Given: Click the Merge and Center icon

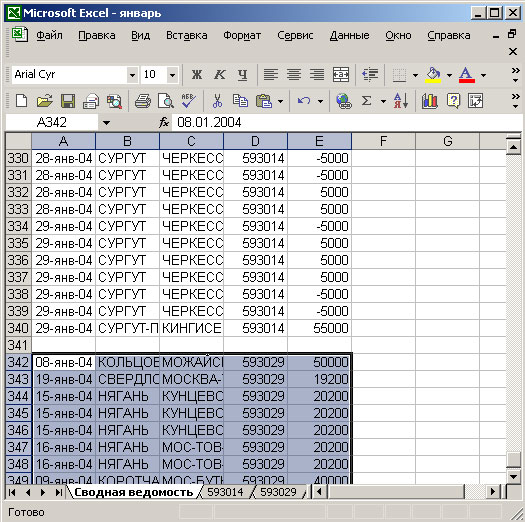Looking at the screenshot, I should click(x=341, y=74).
